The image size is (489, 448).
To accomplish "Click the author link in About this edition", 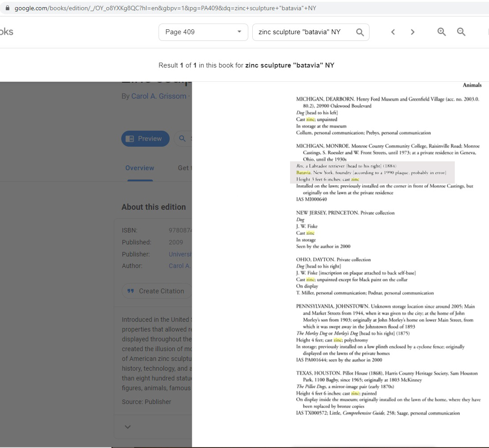I will pyautogui.click(x=180, y=266).
